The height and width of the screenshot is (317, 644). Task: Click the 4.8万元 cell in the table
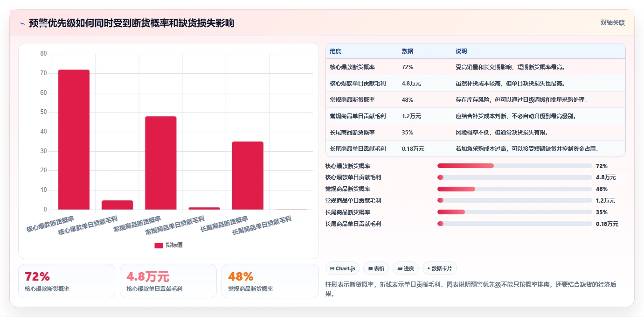click(x=411, y=84)
